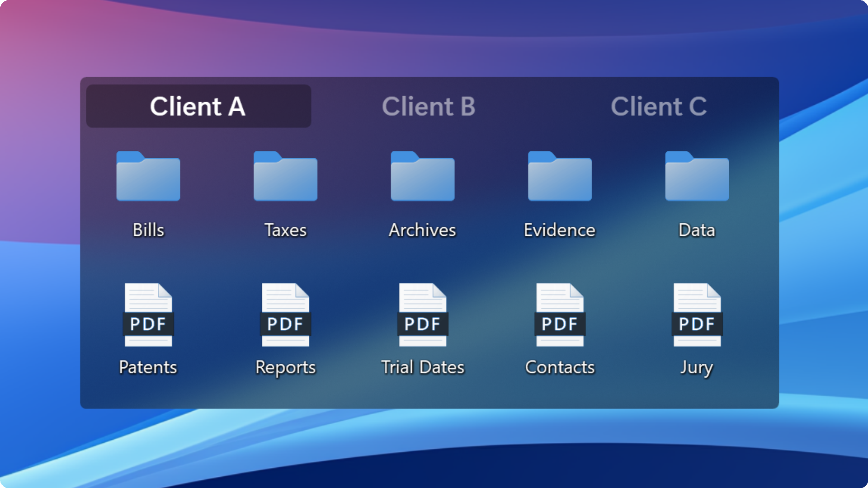Open the Patents PDF file icon
Screen dimensions: 868x488
(x=148, y=315)
